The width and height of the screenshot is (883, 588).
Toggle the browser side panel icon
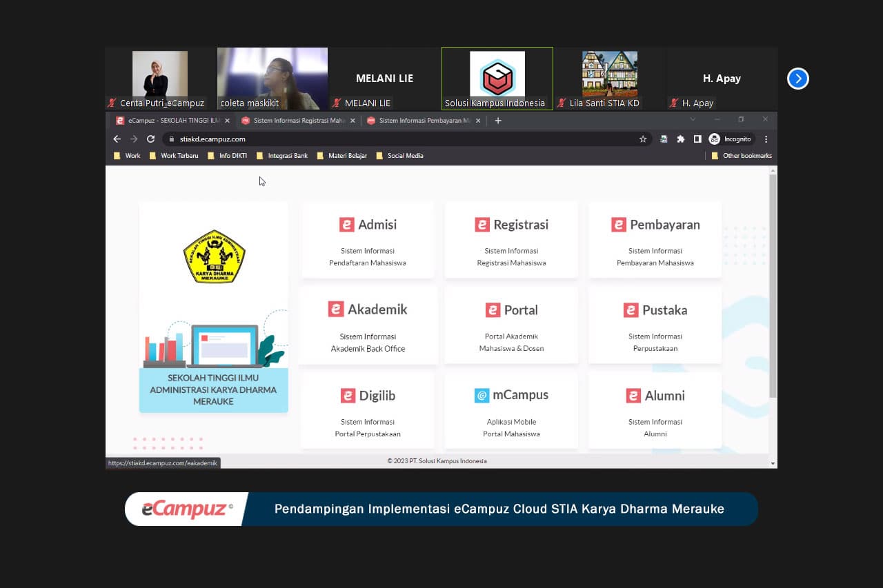[x=697, y=139]
